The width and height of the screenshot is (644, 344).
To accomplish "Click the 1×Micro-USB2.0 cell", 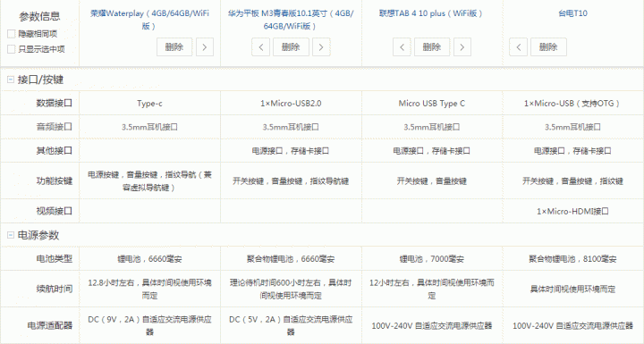I will pyautogui.click(x=291, y=104).
